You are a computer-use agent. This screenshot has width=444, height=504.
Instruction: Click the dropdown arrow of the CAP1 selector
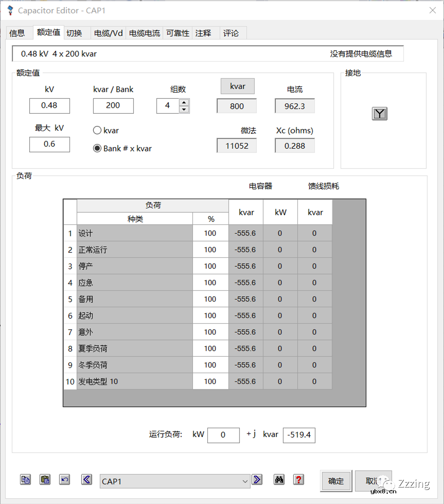245,481
